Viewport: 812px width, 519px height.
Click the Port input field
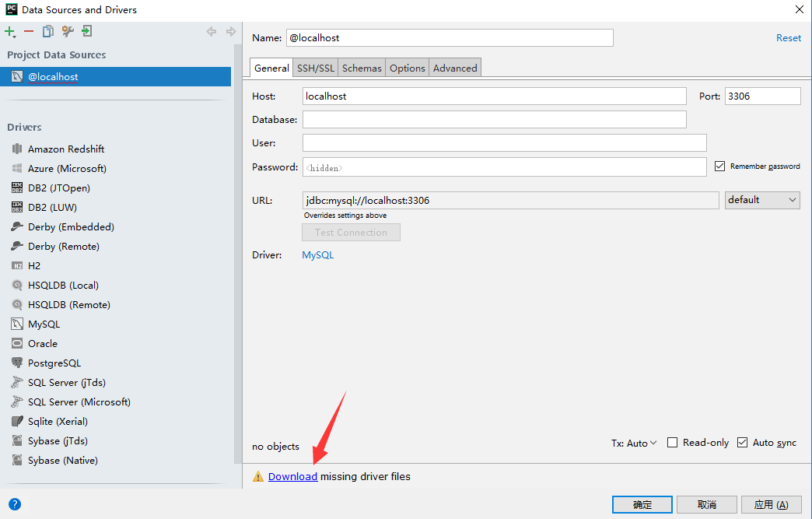tap(763, 96)
